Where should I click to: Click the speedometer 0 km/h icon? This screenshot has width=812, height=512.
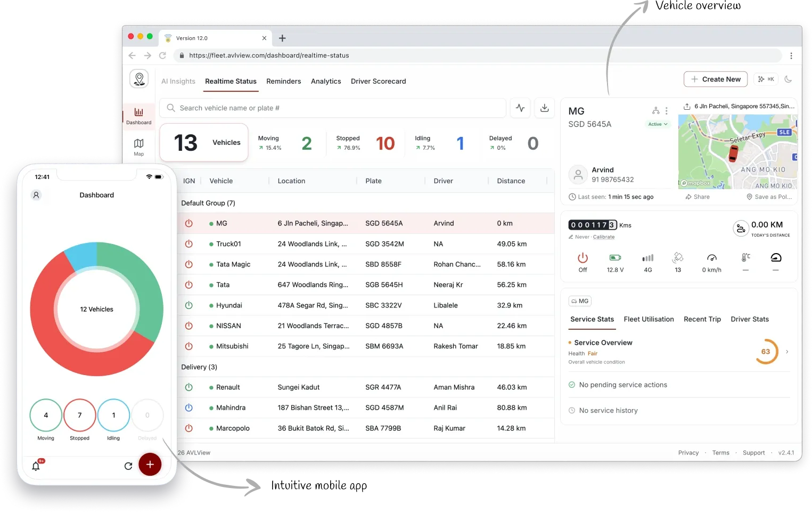712,258
